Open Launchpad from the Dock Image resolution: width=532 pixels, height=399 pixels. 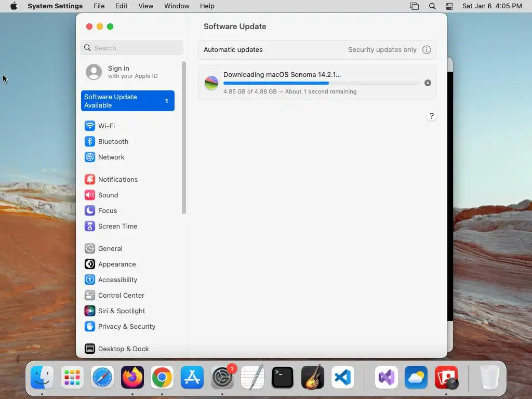pyautogui.click(x=72, y=377)
